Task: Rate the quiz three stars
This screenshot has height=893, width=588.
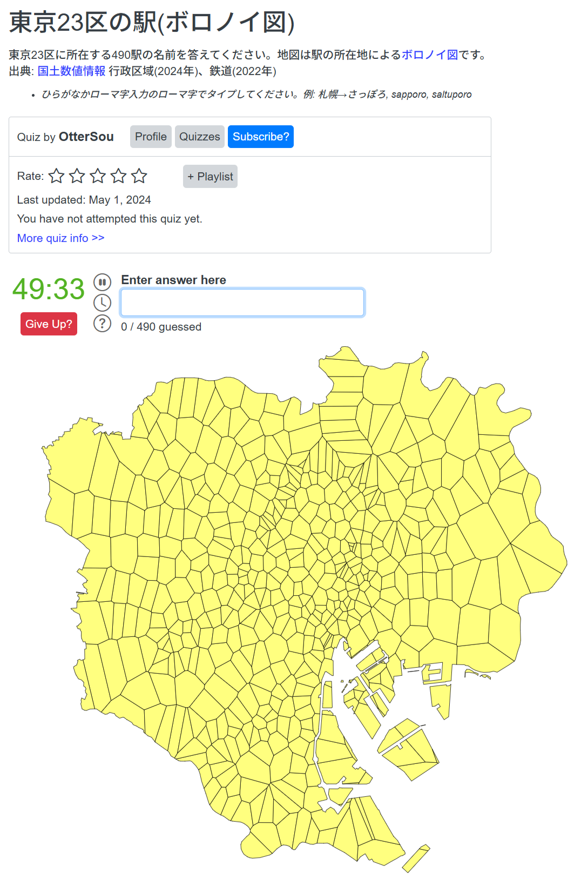Action: click(x=98, y=176)
